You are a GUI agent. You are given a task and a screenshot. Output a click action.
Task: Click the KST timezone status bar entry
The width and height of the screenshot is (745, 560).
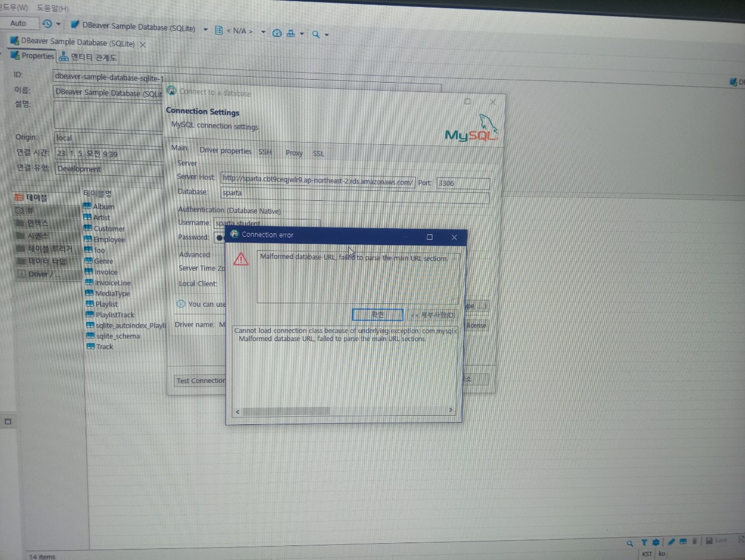coord(647,554)
